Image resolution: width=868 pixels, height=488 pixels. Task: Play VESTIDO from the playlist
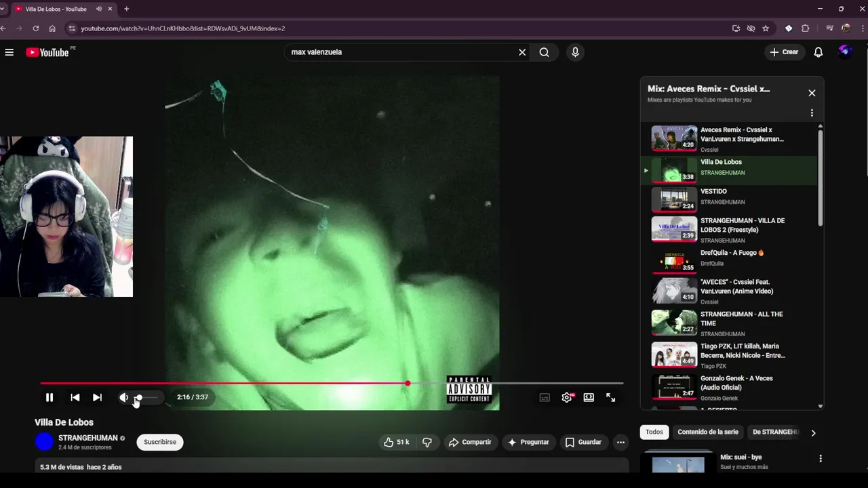(x=730, y=199)
